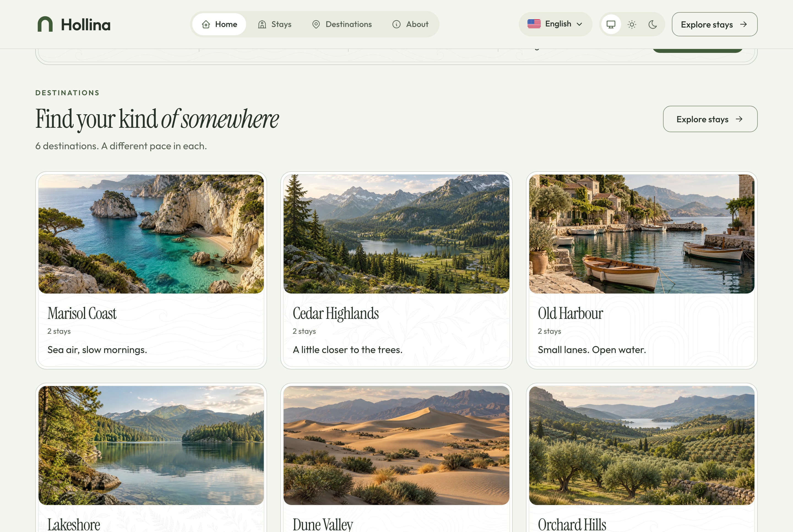Open the Destinations nav item
793x532 pixels.
[x=341, y=24]
